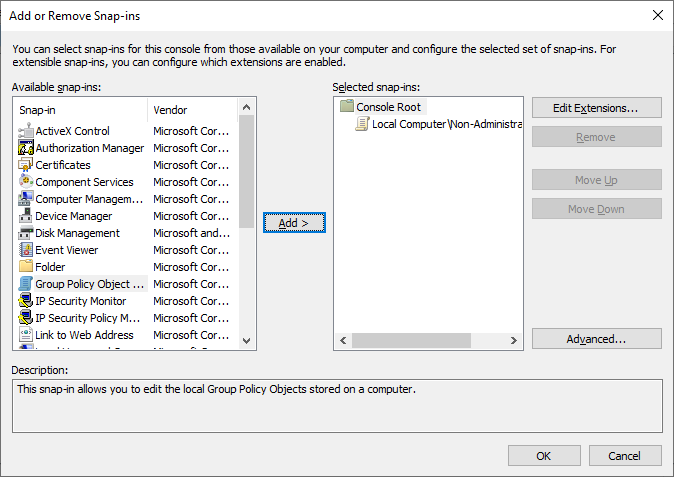Image resolution: width=674 pixels, height=477 pixels.
Task: Click the vendor cell in Event Viewer row
Action: click(x=191, y=250)
